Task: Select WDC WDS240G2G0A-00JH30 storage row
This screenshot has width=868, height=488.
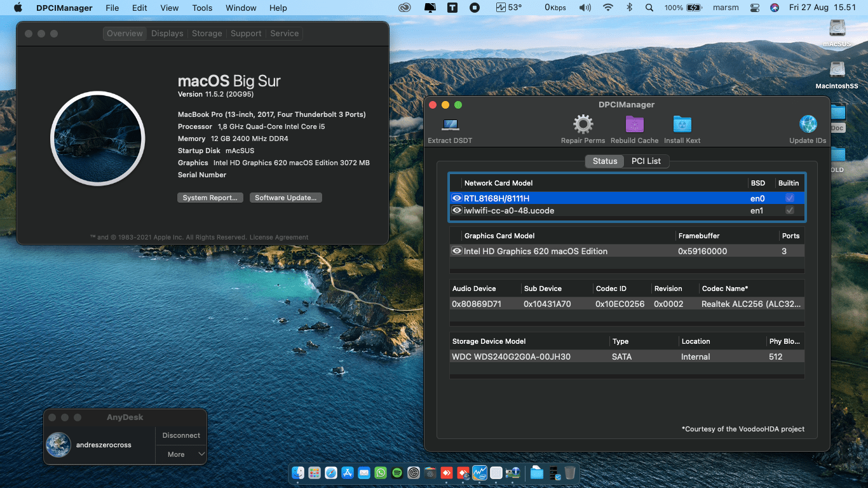Action: 627,356
